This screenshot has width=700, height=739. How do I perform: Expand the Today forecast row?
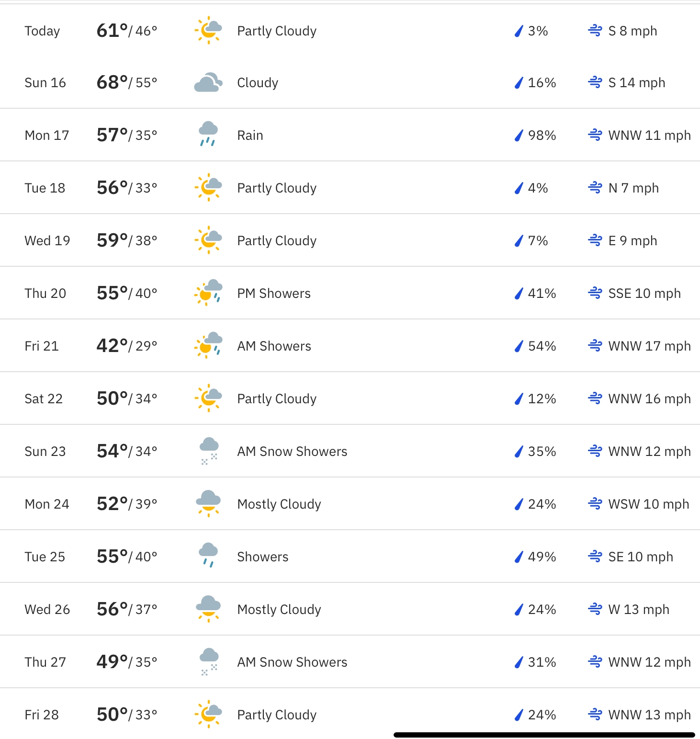point(350,31)
